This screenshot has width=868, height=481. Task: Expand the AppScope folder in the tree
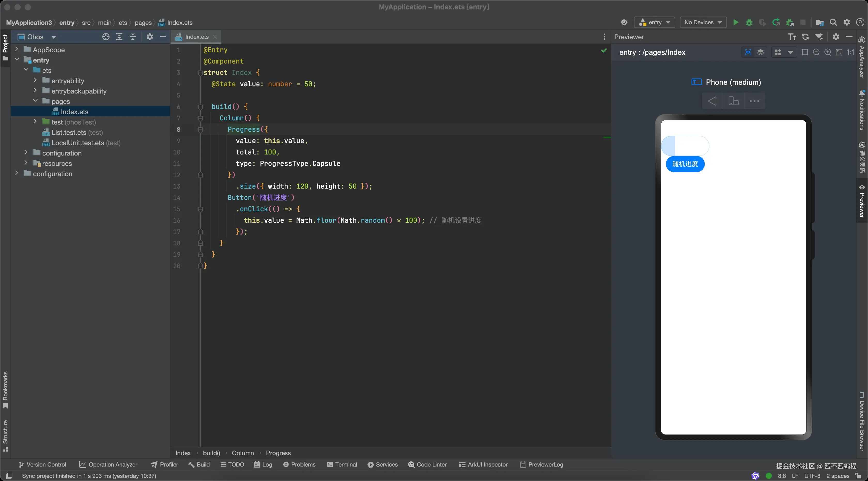[x=17, y=50]
